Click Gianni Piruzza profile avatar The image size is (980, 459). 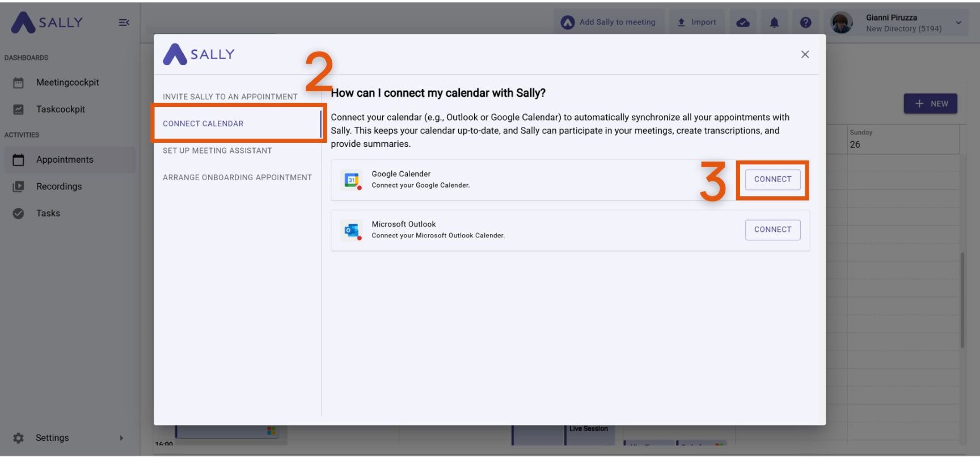842,23
